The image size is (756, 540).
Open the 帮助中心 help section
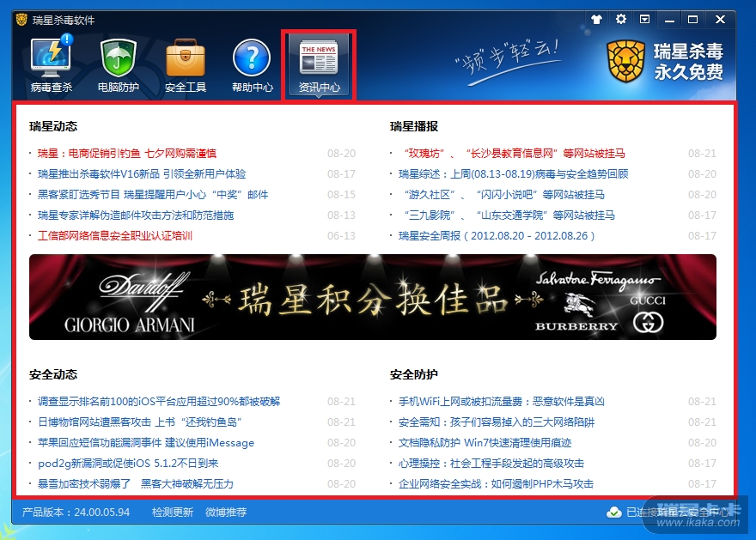click(253, 64)
